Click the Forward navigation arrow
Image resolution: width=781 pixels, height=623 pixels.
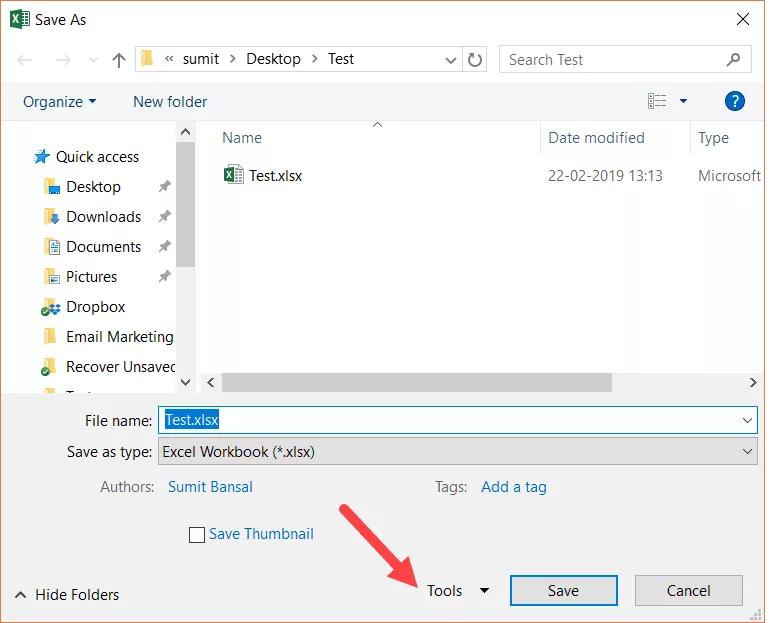click(x=63, y=60)
